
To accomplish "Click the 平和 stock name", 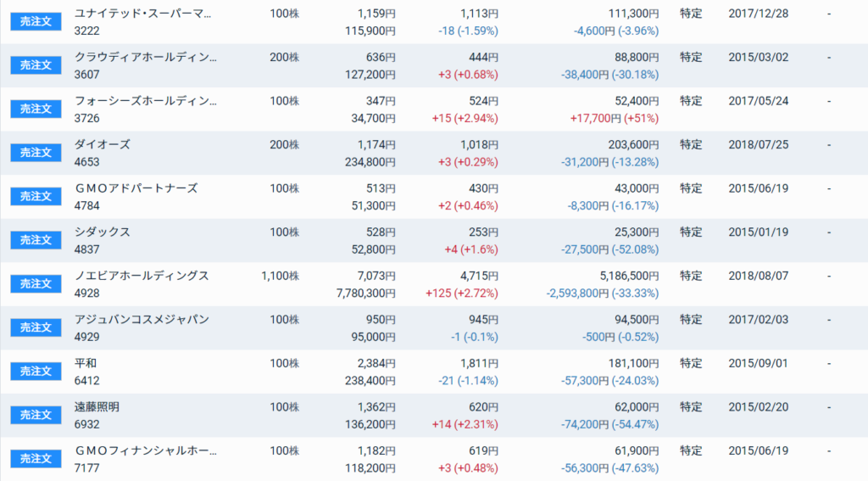I will (86, 364).
